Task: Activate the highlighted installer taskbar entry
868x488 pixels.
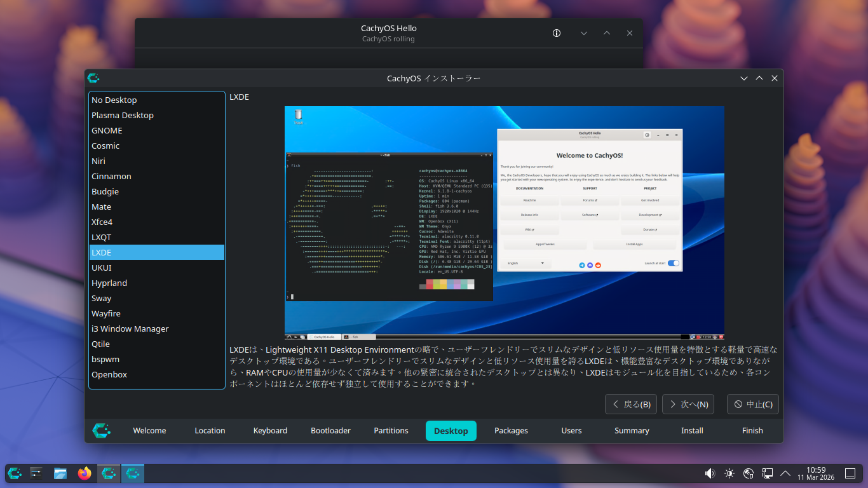Action: coord(133,473)
